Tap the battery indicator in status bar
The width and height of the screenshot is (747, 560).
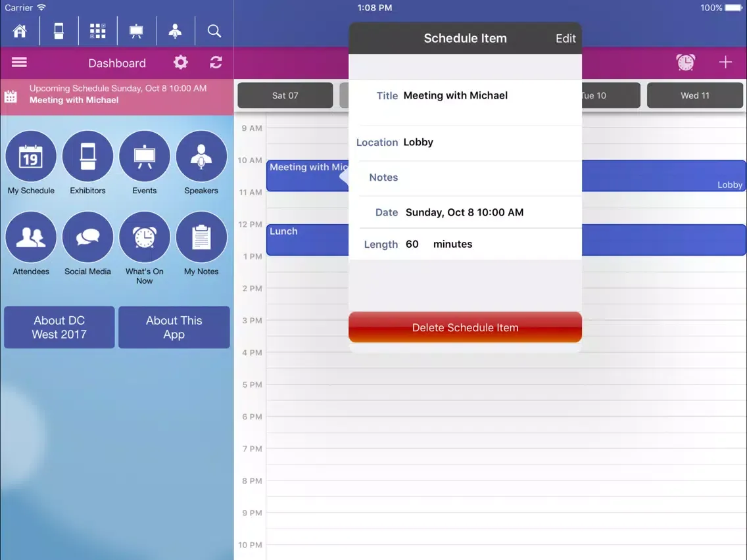pyautogui.click(x=733, y=8)
